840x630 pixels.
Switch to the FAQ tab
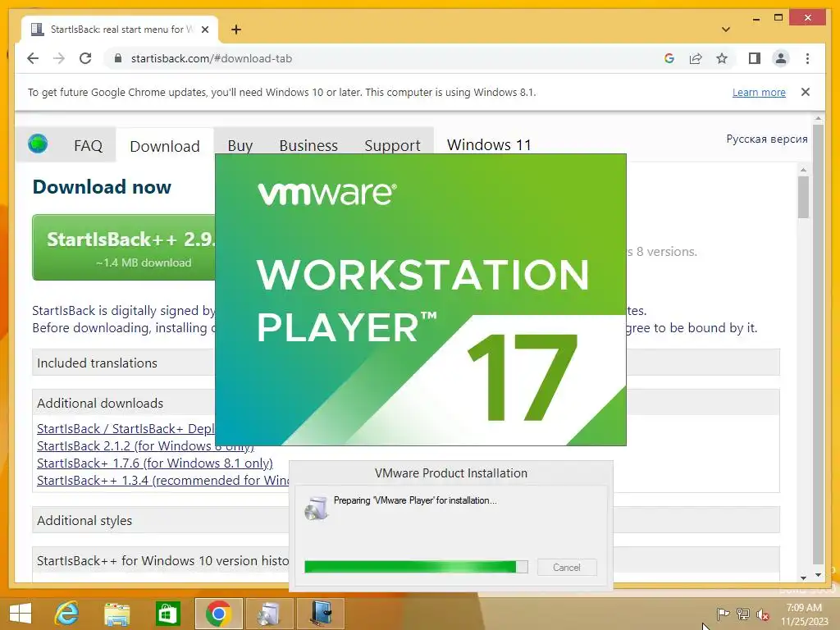[x=88, y=146]
